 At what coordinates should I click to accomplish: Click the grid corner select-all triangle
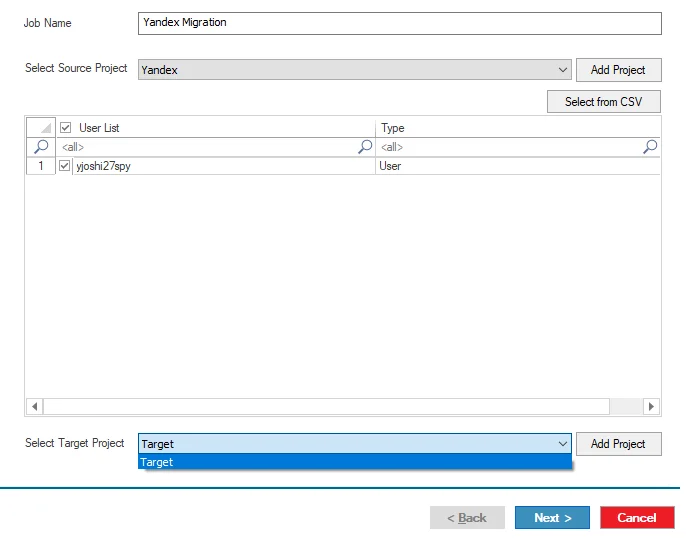41,127
